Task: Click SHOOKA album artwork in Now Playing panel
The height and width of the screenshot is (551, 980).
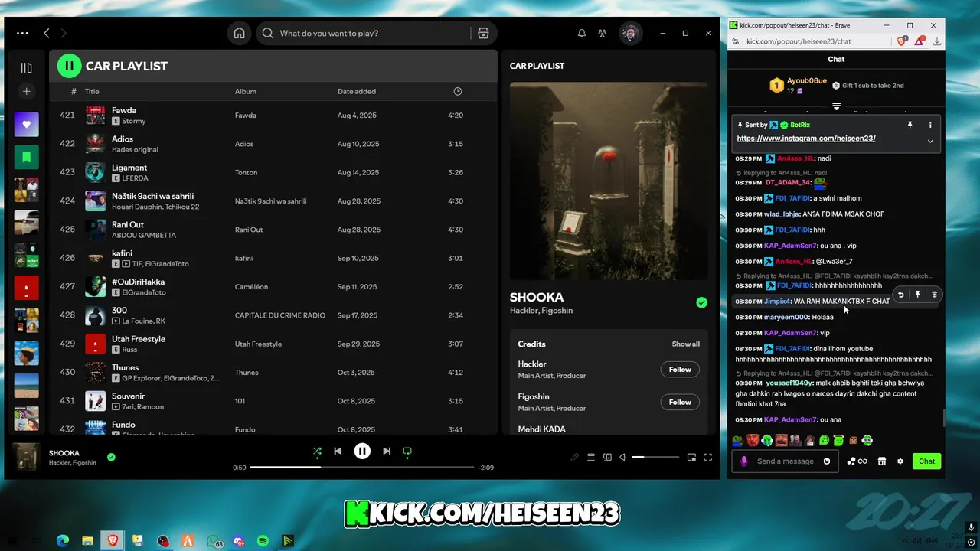Action: click(x=609, y=181)
